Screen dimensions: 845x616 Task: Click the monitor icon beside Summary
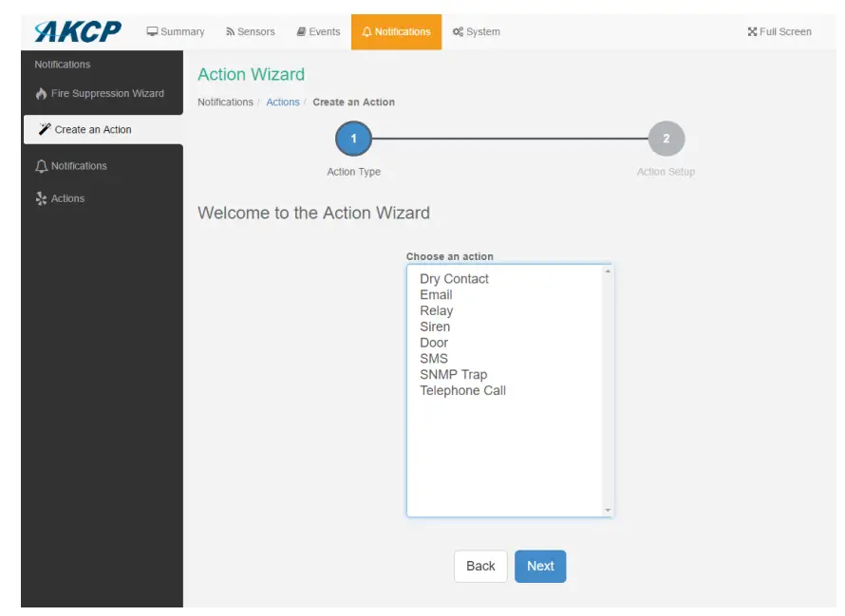153,32
